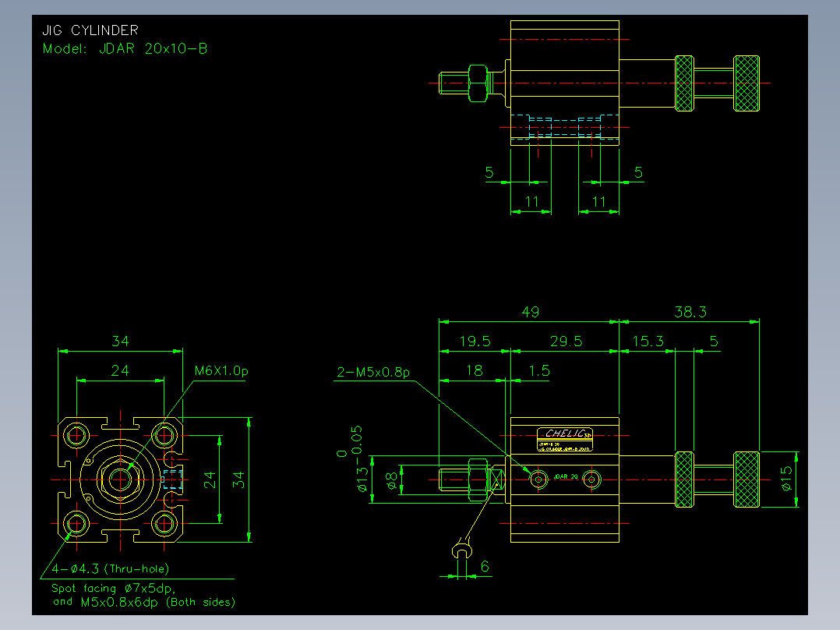Click the "15.3" dimension value
This screenshot has width=840, height=630.
(x=648, y=342)
